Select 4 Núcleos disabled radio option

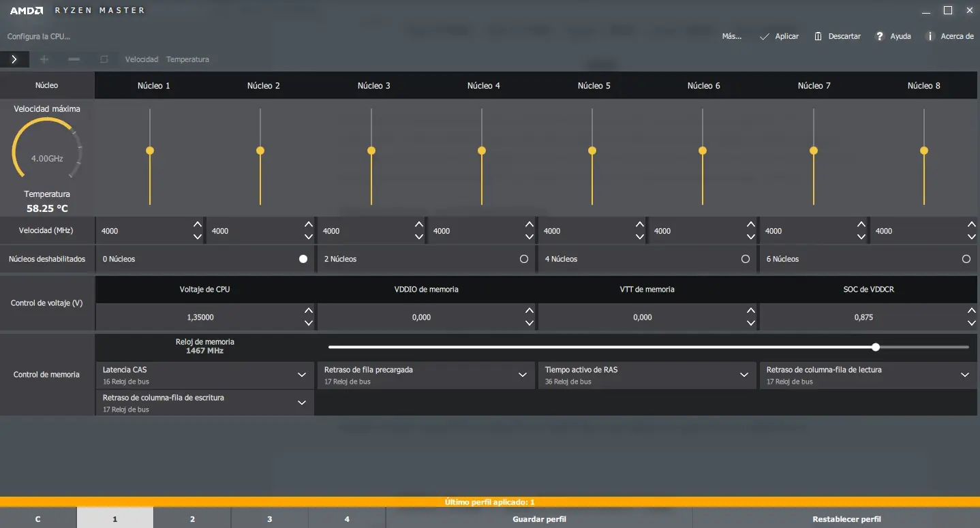click(746, 259)
